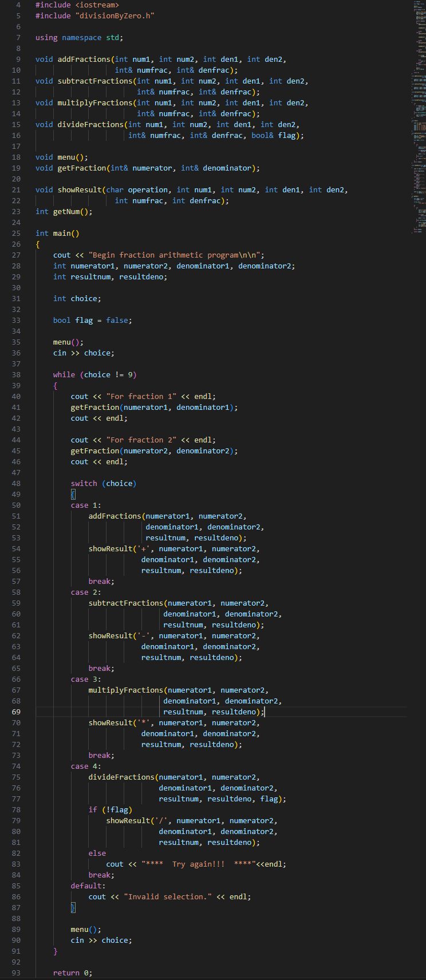Click the addFractions declaration on line 9

click(161, 59)
